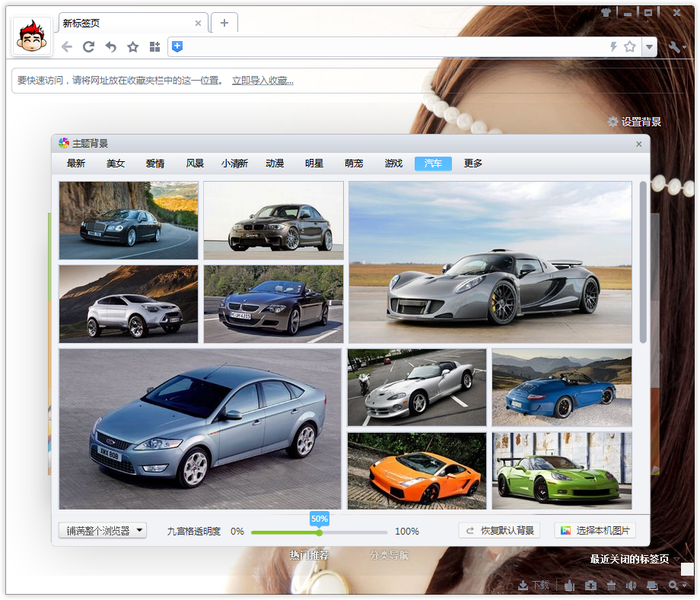Viewport: 700px width, 600px height.
Task: Choose the Bentley on mountain road thumbnail
Action: [x=129, y=221]
